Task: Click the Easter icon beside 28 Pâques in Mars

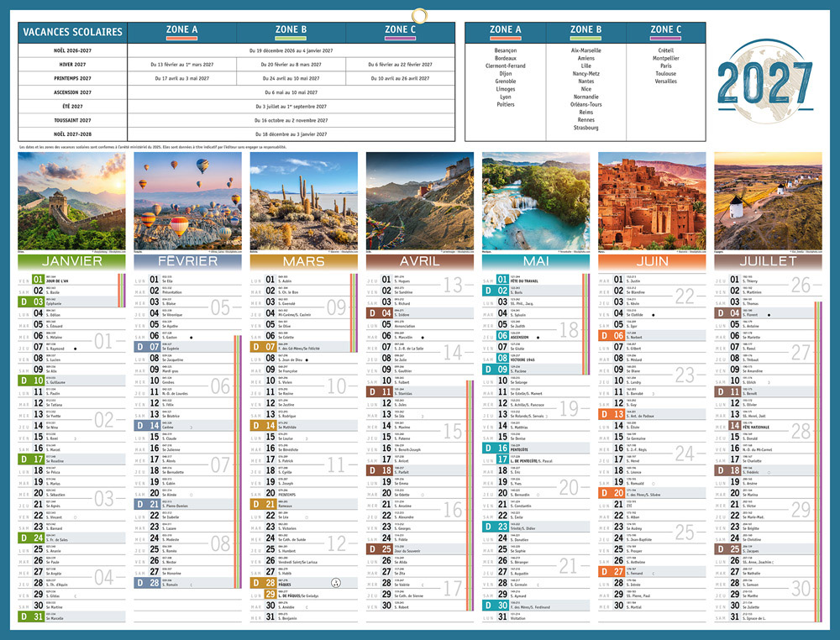Action: (336, 583)
